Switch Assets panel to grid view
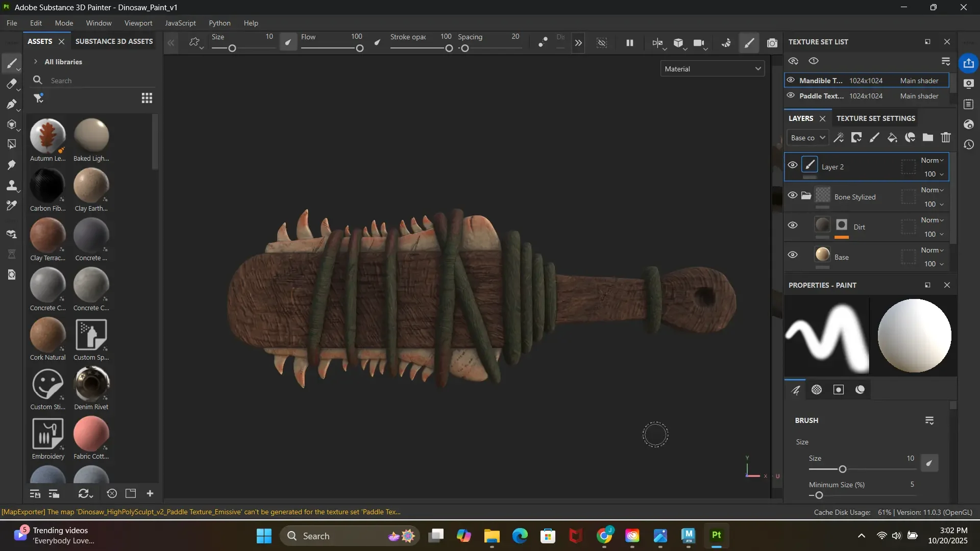Viewport: 980px width, 551px height. 147,98
